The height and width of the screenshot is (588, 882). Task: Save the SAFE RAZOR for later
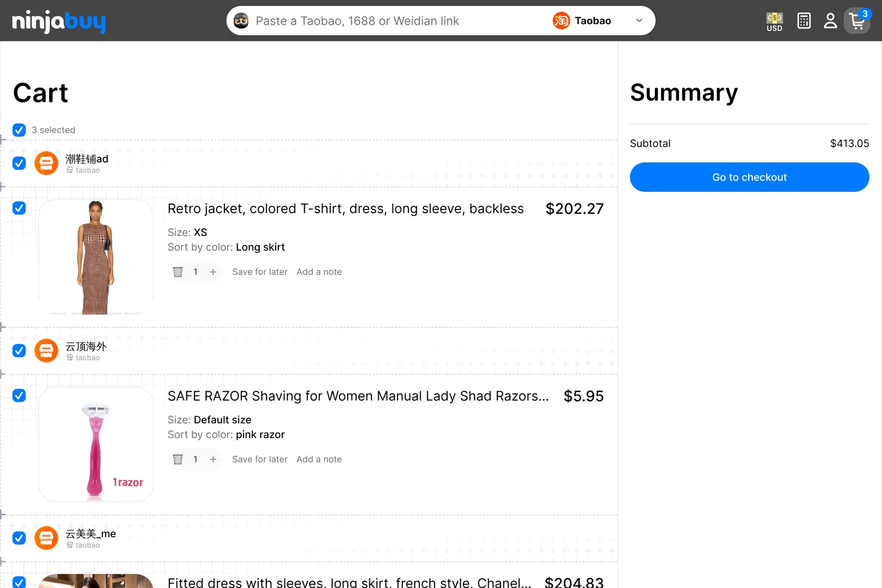[260, 459]
